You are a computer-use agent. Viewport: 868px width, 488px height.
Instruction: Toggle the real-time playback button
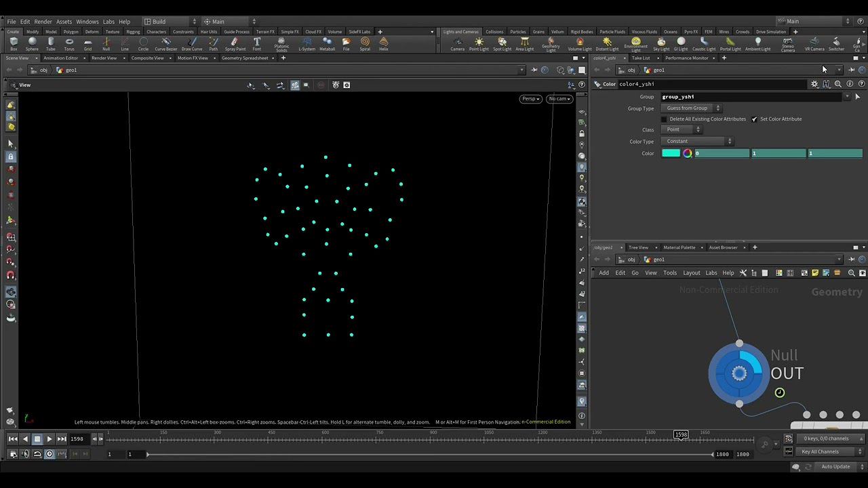pyautogui.click(x=50, y=454)
